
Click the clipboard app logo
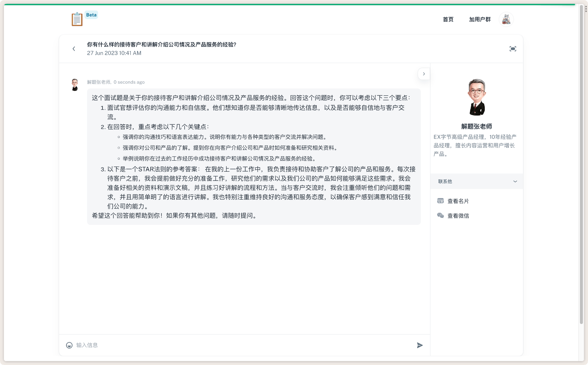[x=76, y=19]
